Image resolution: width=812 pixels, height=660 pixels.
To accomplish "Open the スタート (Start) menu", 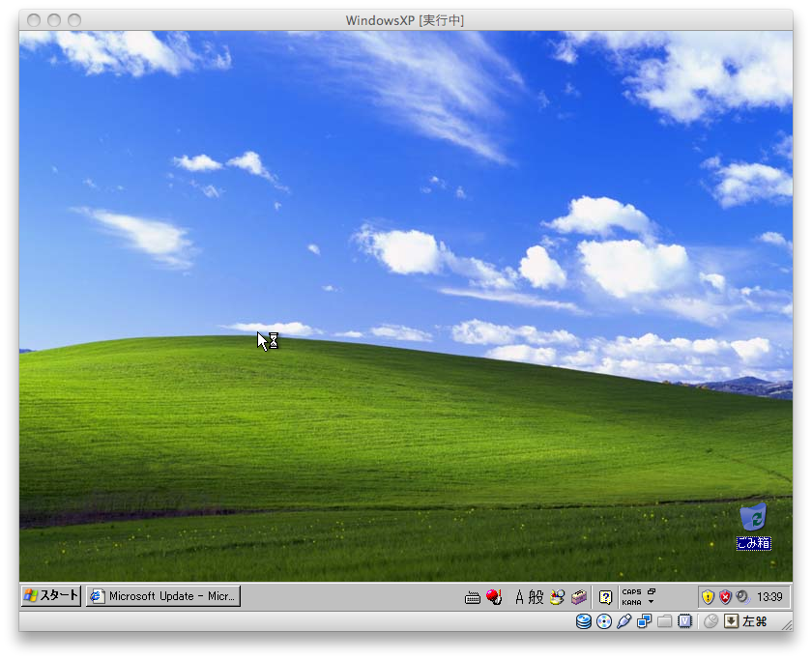I will click(x=50, y=596).
